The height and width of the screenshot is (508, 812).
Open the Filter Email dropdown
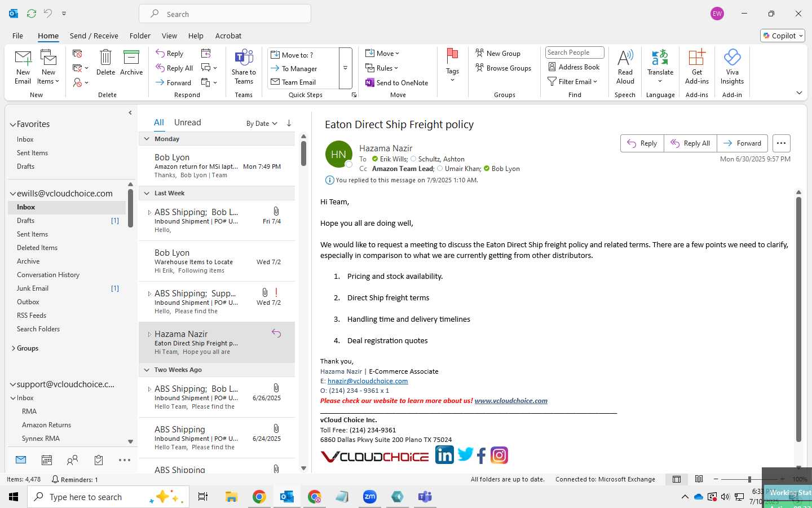pos(572,82)
